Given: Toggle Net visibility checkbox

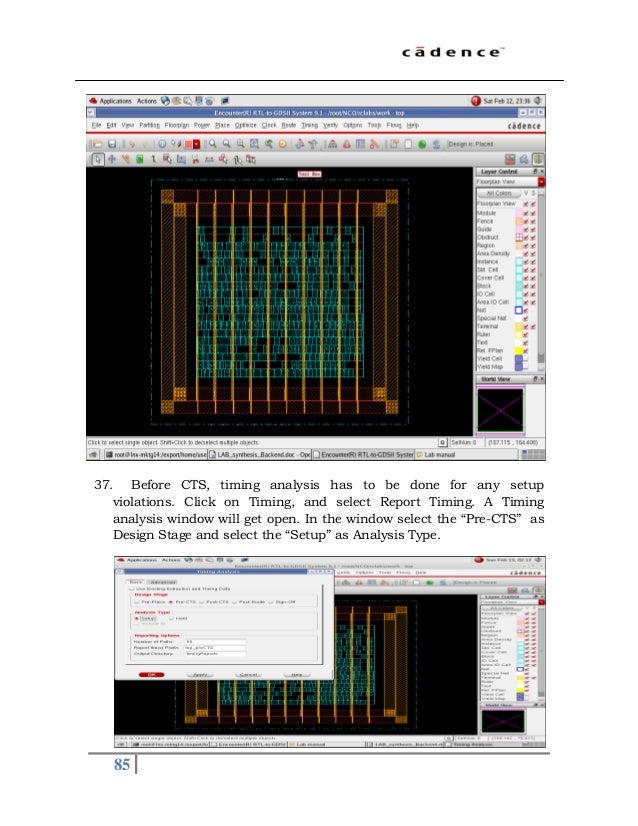Looking at the screenshot, I should tap(526, 310).
